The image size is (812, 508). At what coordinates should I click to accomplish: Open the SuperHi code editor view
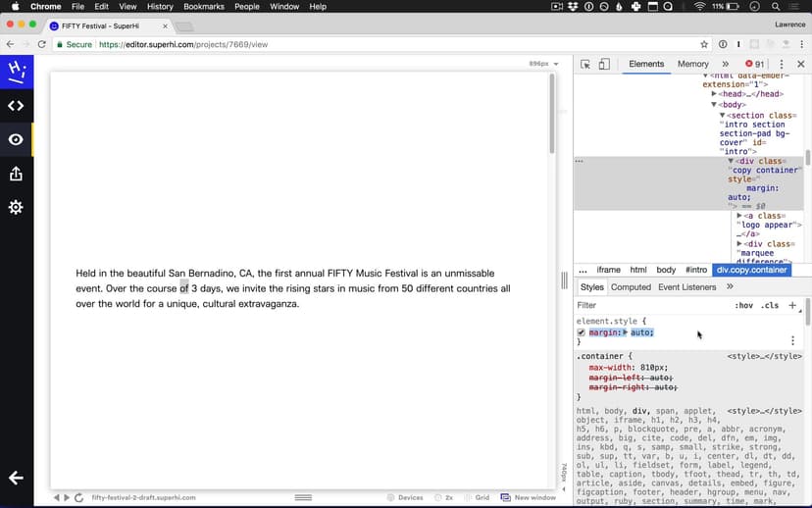point(16,106)
